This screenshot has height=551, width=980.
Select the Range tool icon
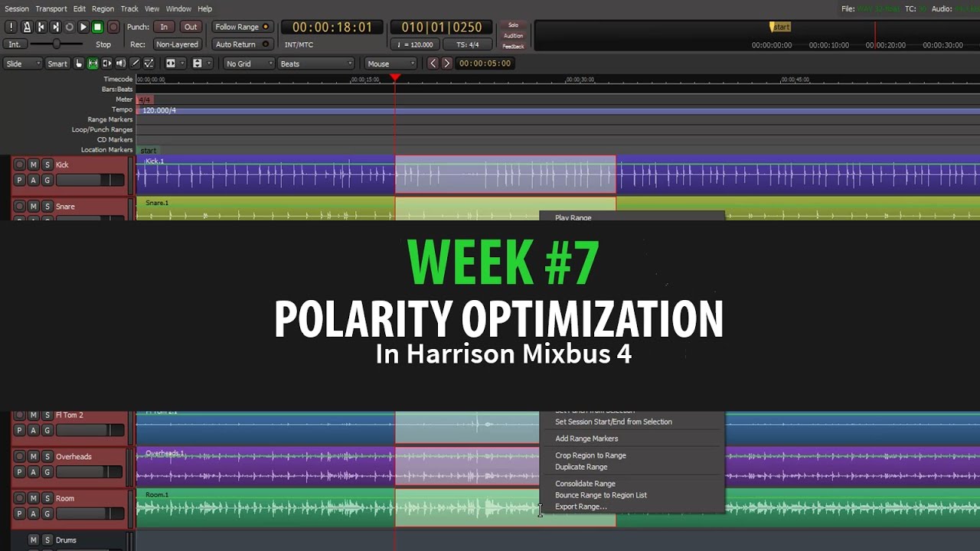tap(93, 64)
